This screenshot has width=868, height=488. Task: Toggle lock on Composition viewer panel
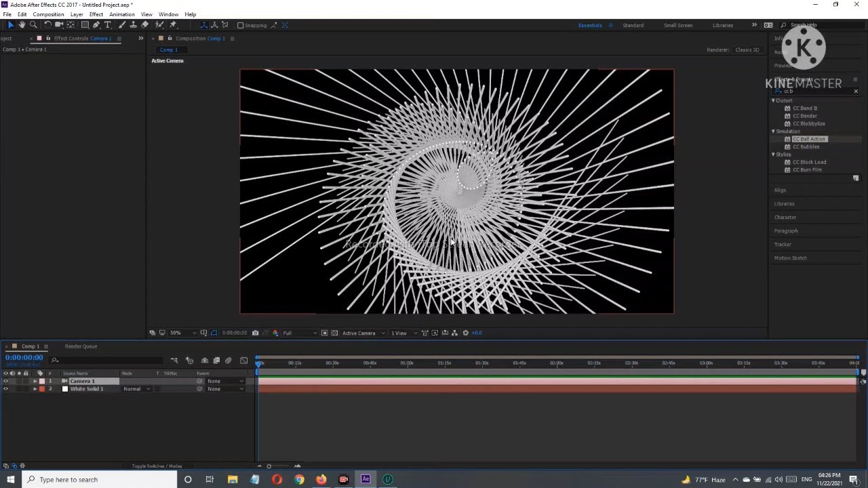point(170,38)
